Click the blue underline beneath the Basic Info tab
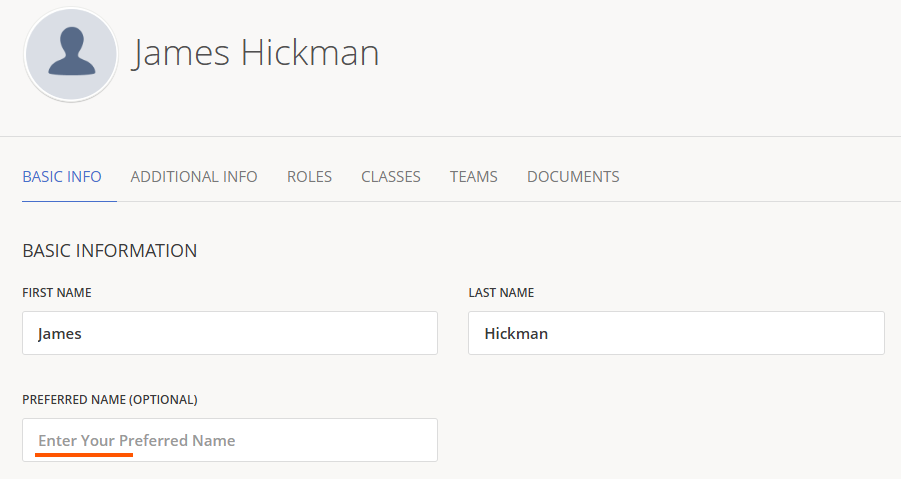 pos(69,201)
